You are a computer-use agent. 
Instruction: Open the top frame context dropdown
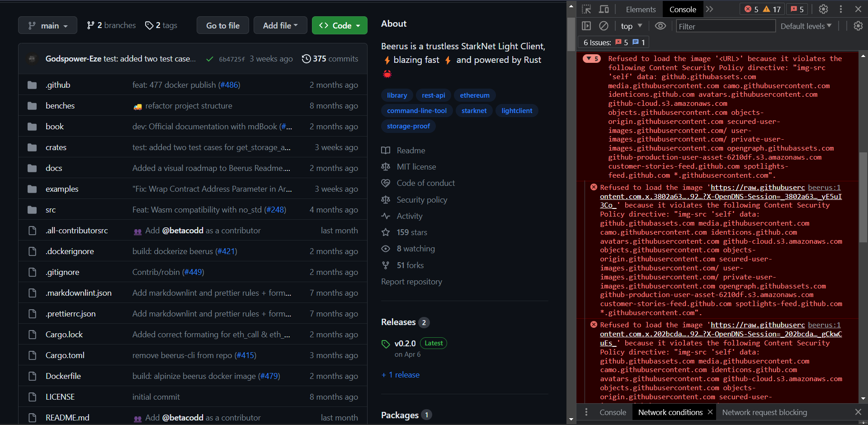[631, 26]
